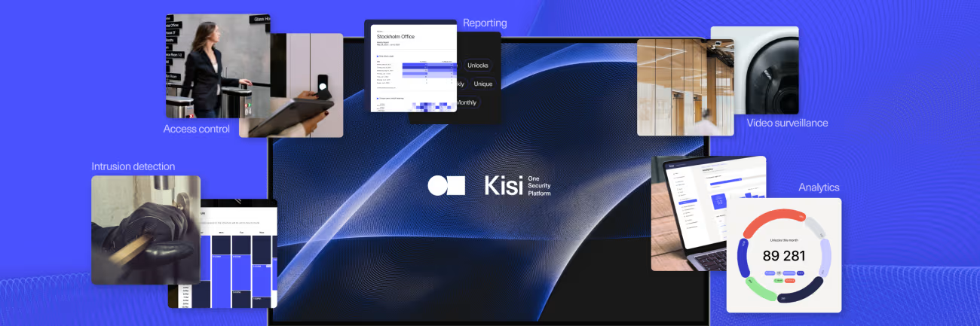Open the Stockholm Office report thumbnail
Viewport: 980px width, 326px height.
pyautogui.click(x=410, y=66)
